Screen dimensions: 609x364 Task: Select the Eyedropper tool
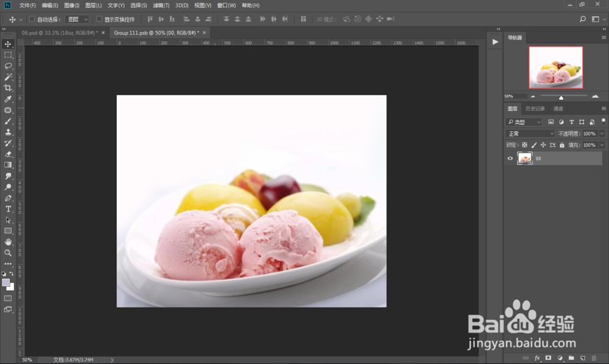pos(8,99)
